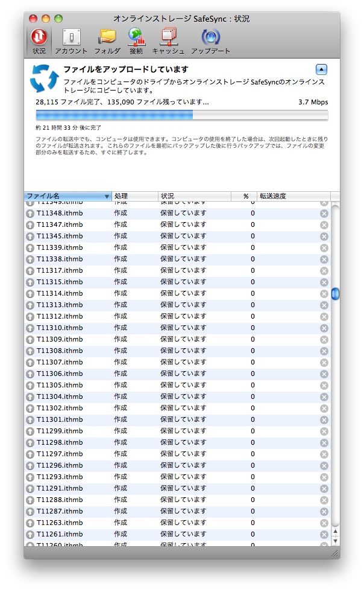This screenshot has height=595, width=364.
Task: Toggle sort arrow on ファイル名 column
Action: tap(107, 197)
